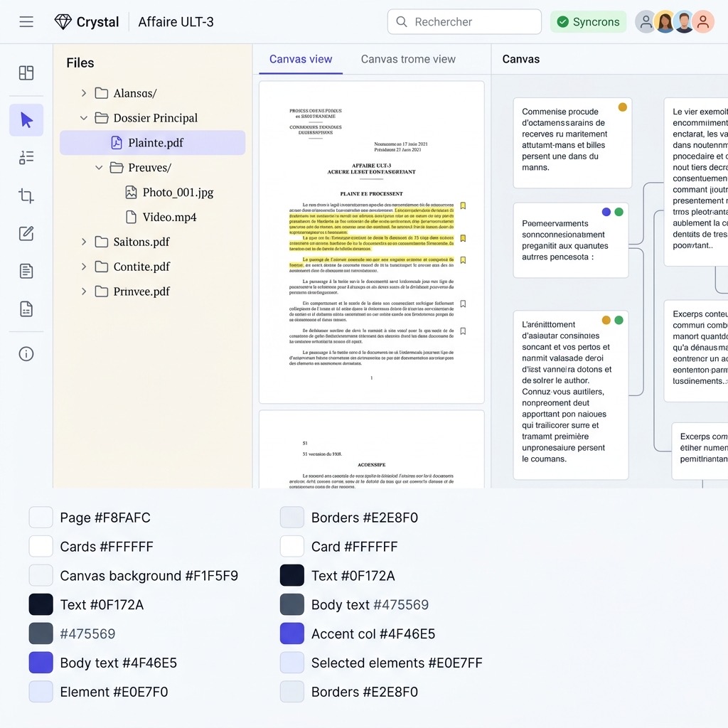Select the crop tool in sidebar
728x728 pixels.
click(x=26, y=196)
